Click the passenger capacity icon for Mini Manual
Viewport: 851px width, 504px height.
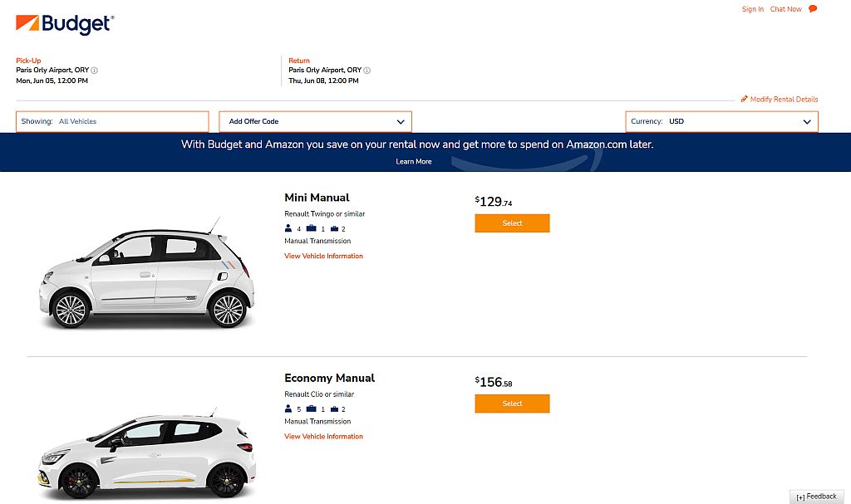click(288, 228)
